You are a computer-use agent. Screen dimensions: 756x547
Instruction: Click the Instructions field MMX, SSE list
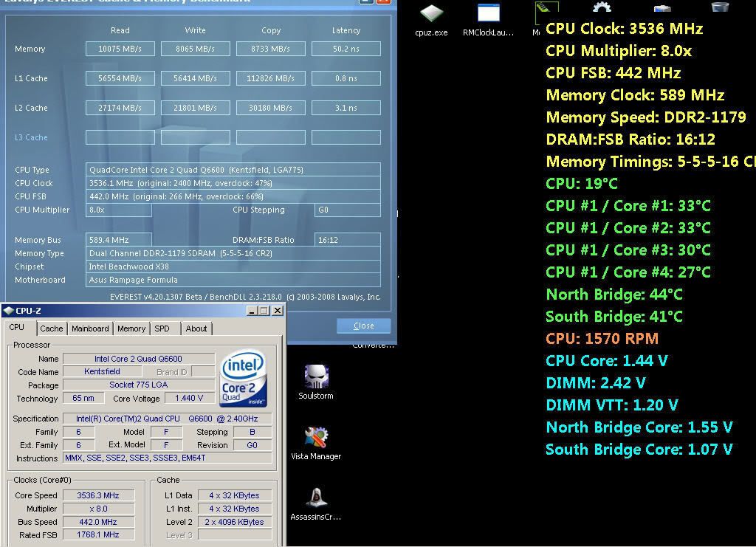tap(168, 458)
